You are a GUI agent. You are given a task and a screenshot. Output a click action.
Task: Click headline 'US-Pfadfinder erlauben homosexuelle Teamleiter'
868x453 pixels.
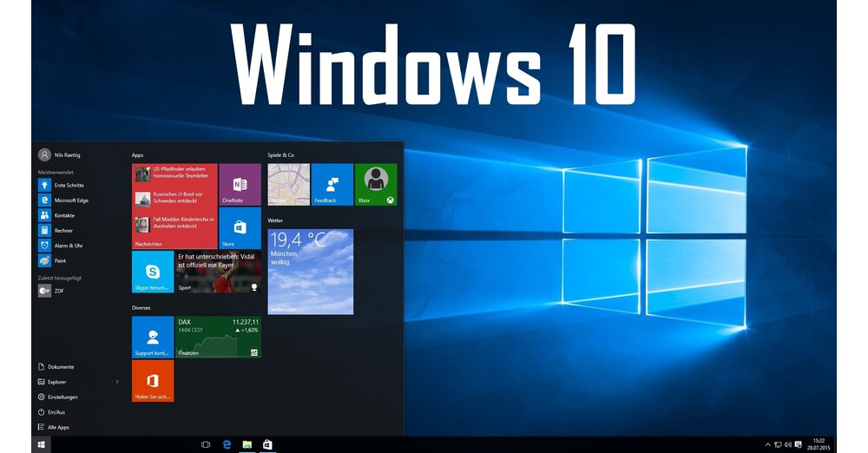tap(181, 172)
